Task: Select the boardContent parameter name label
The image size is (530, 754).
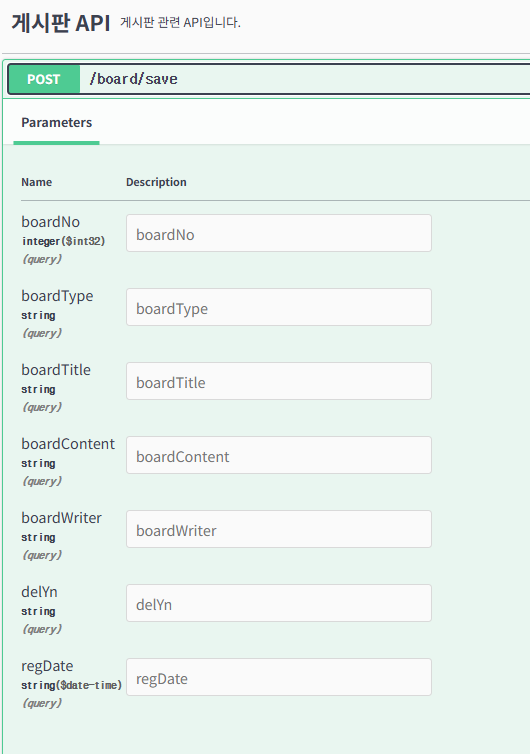Action: pos(68,444)
